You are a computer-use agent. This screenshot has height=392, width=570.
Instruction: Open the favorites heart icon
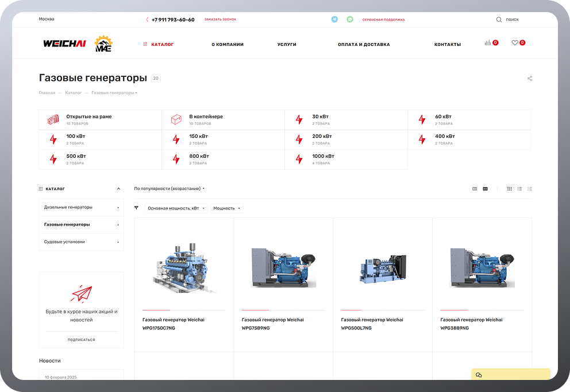(515, 43)
